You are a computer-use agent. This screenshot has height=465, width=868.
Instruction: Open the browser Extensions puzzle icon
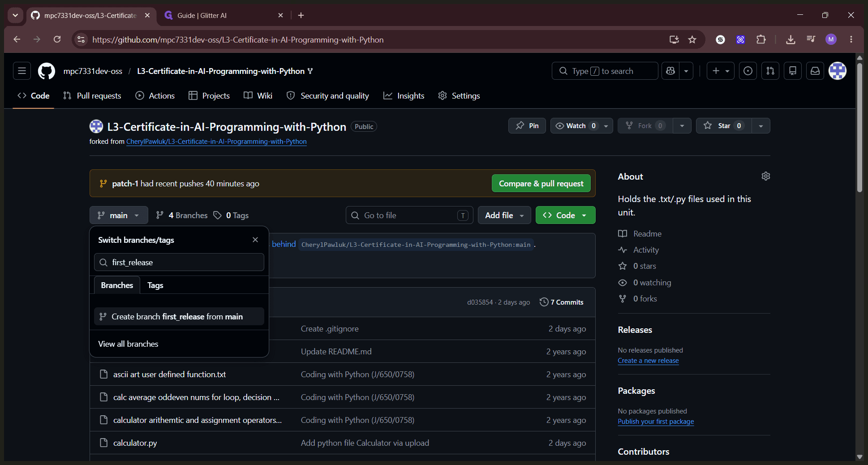tap(761, 39)
